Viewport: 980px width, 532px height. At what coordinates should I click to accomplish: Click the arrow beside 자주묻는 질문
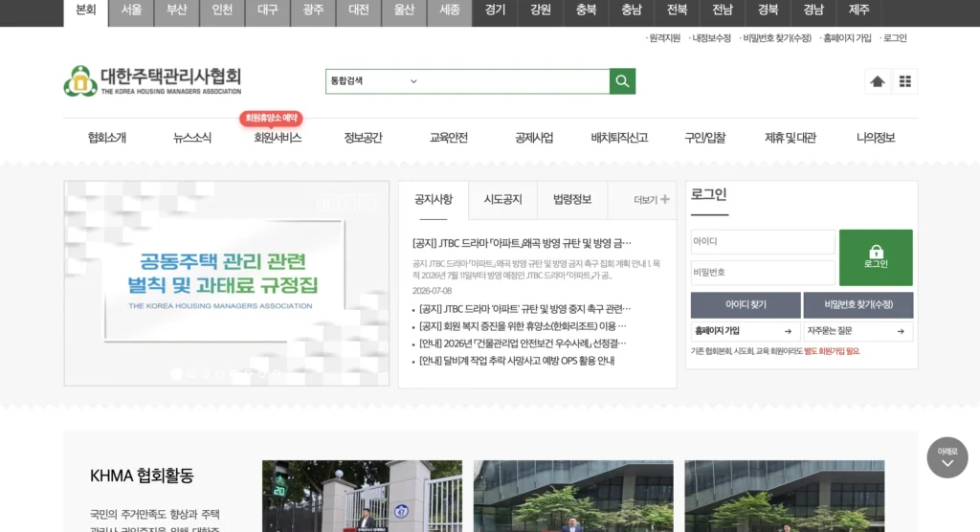(901, 331)
